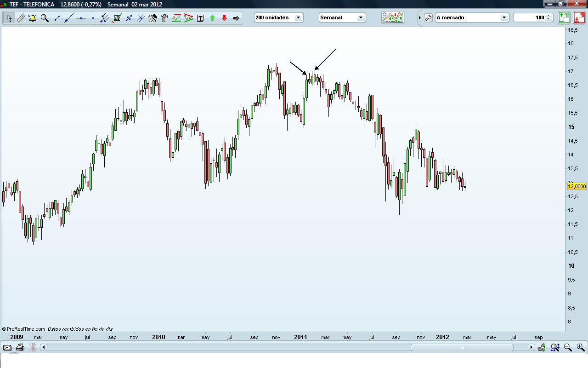
Task: Select the long trend line tool
Action: click(x=69, y=18)
